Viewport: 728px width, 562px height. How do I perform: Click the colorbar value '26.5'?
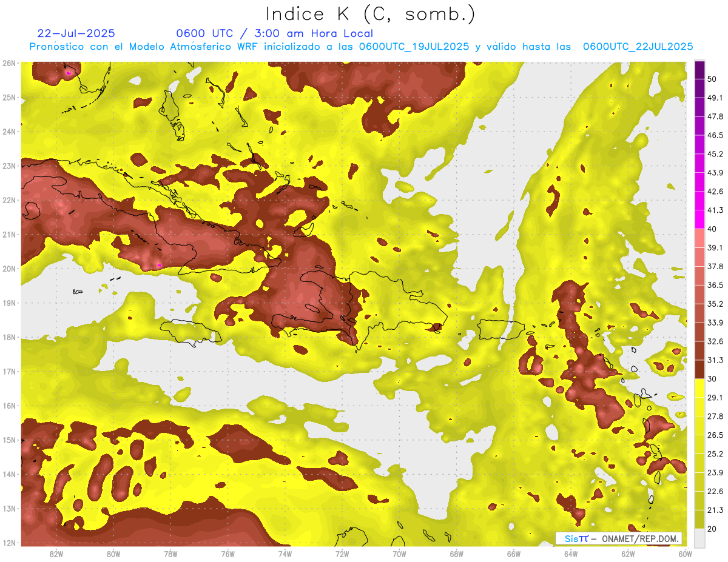click(715, 435)
